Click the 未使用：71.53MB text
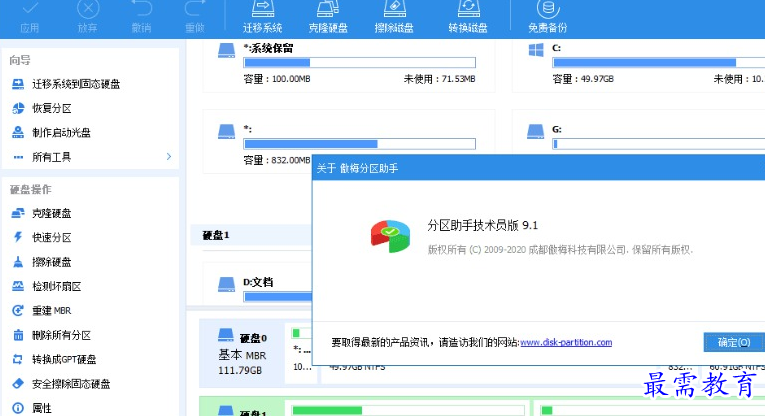 coord(440,79)
